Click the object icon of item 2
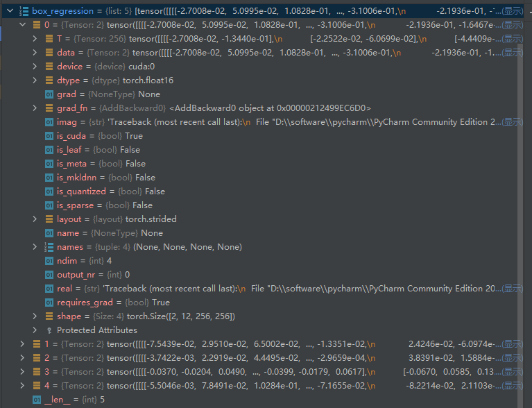The width and height of the screenshot is (532, 408). (37, 358)
